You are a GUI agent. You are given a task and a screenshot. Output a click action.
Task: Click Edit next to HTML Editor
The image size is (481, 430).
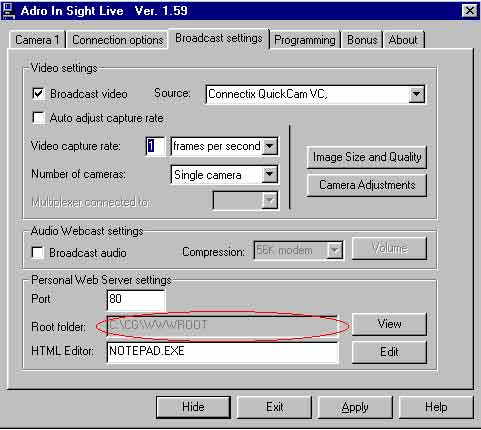coord(389,352)
